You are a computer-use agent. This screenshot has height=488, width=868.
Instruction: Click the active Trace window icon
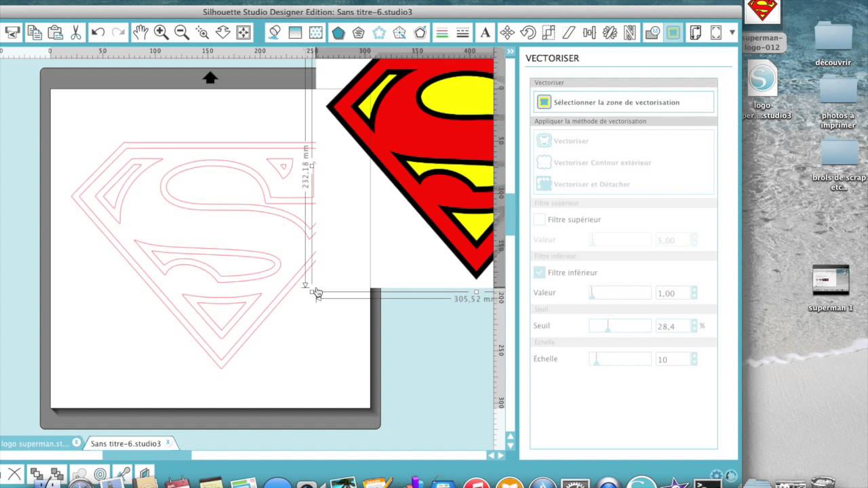click(673, 32)
